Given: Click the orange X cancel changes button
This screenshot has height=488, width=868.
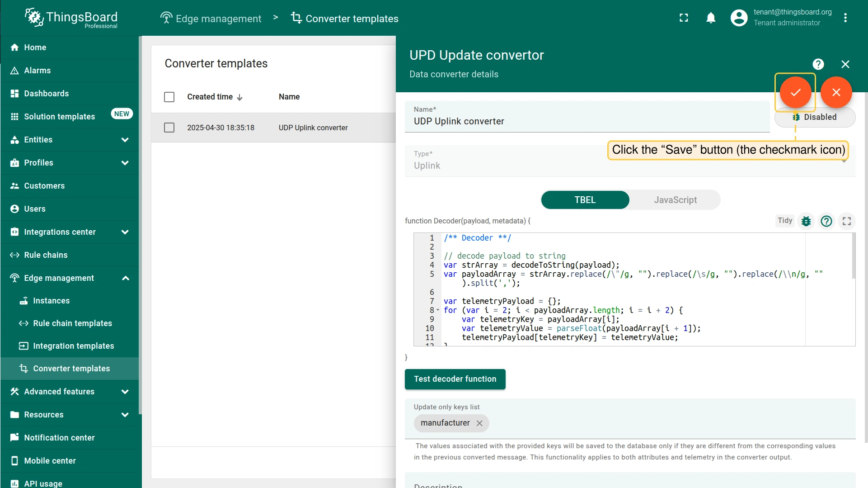Looking at the screenshot, I should 836,92.
